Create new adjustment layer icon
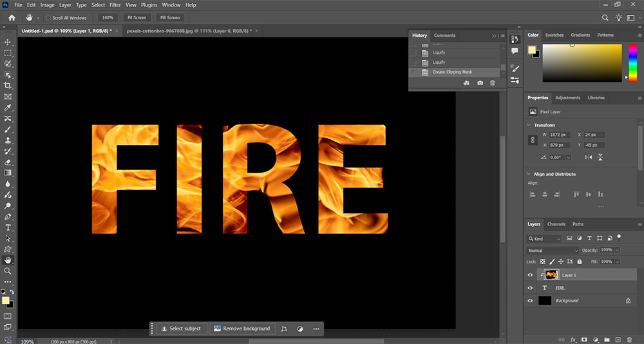 (x=595, y=340)
